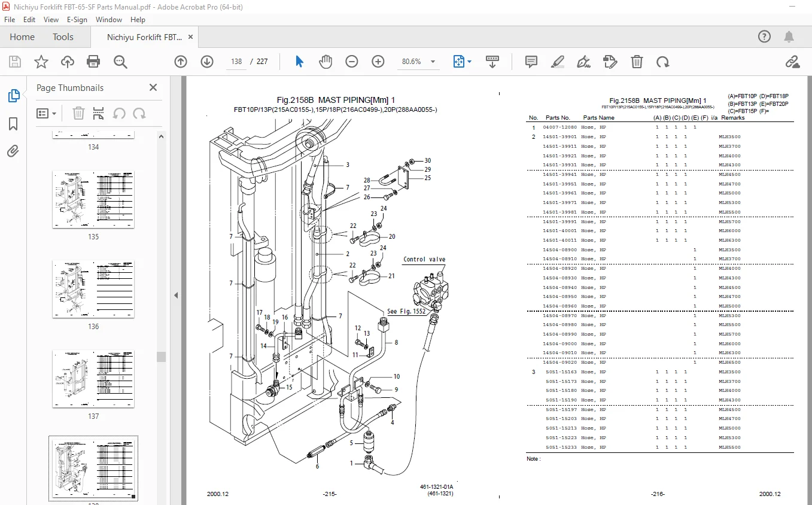This screenshot has width=812, height=505.
Task: Print the document
Action: tap(93, 62)
